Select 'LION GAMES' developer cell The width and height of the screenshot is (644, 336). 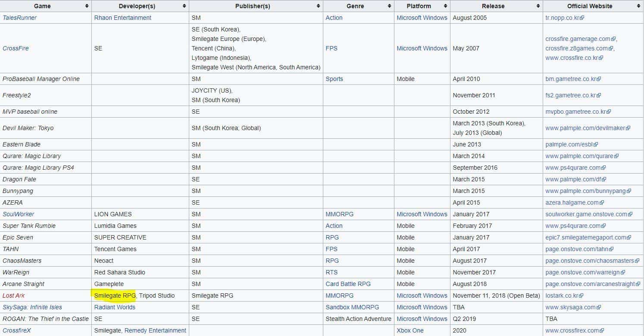[140, 214]
